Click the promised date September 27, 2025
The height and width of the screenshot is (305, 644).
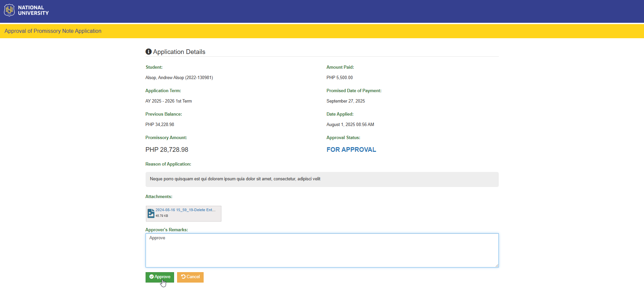tap(346, 101)
